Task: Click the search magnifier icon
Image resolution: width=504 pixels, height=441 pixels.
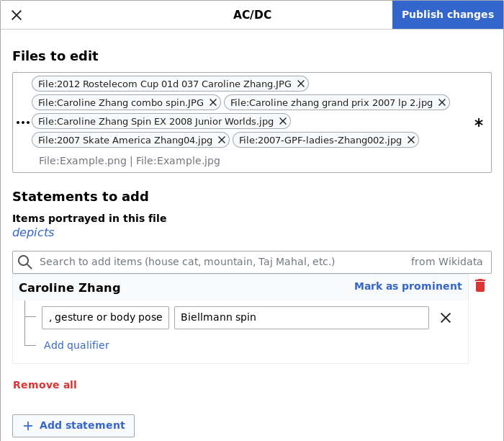Action: (25, 262)
